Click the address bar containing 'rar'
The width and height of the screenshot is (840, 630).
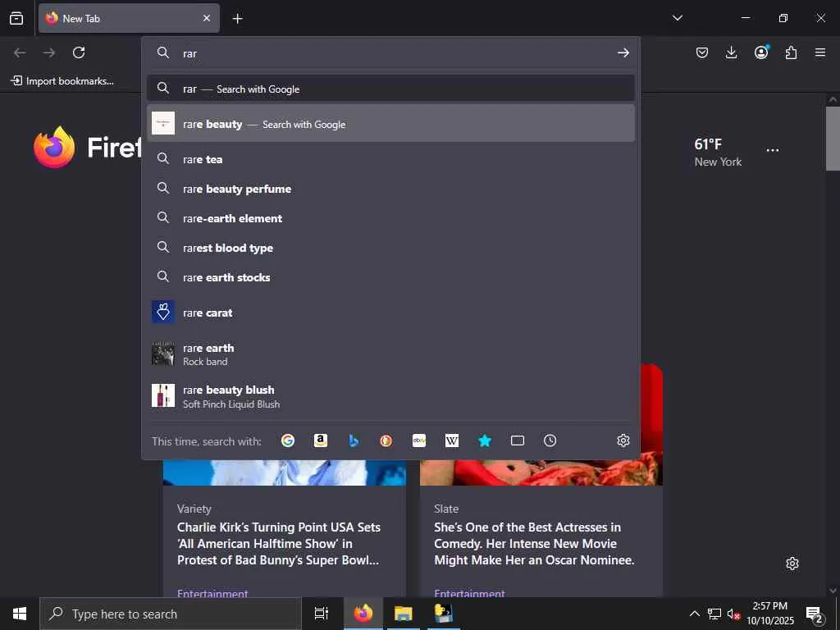391,53
